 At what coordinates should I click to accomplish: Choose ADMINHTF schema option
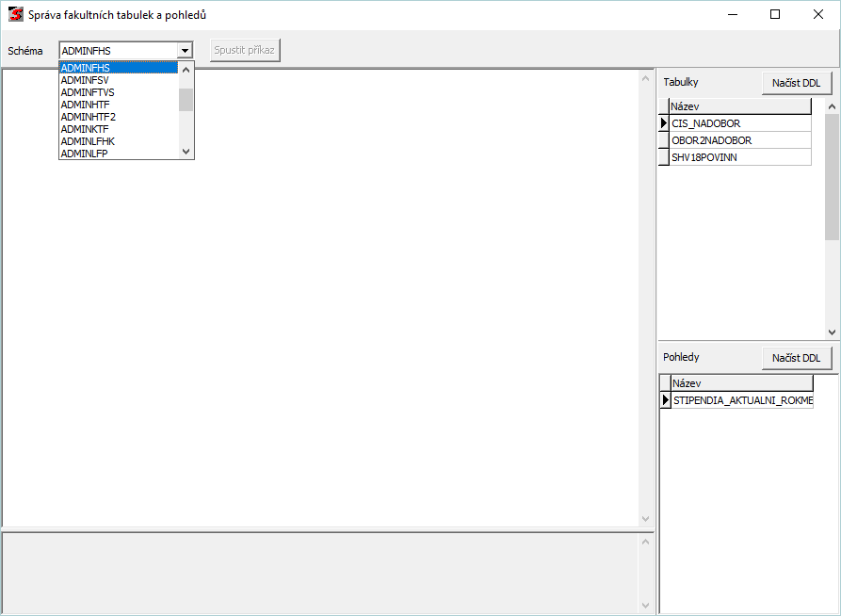point(85,105)
